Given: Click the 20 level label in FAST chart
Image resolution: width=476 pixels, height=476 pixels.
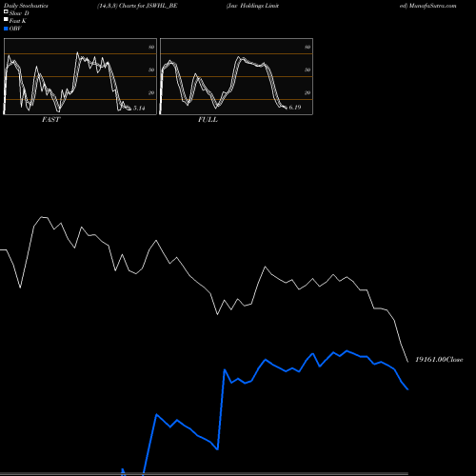Looking at the screenshot, I should (151, 92).
